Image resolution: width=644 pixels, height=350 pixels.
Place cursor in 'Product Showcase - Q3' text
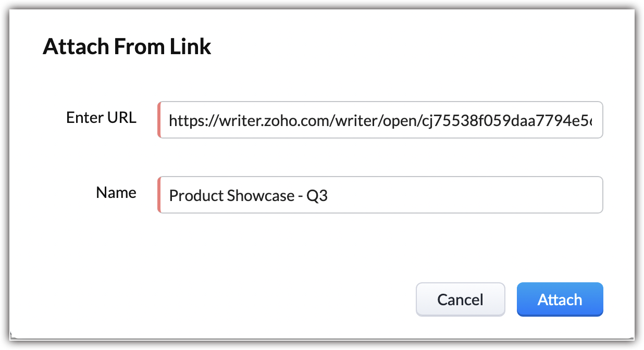pyautogui.click(x=248, y=196)
